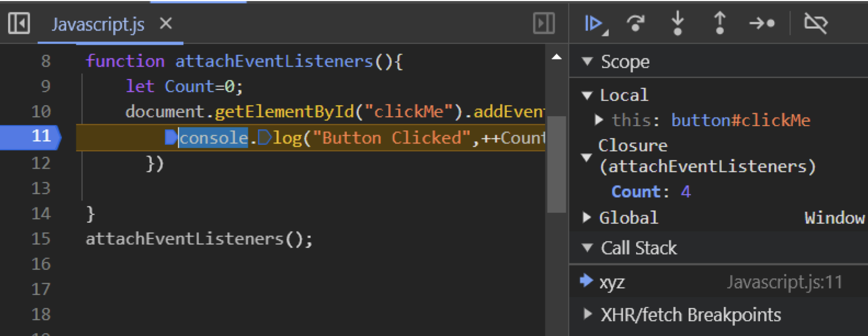
Task: Expand the Global scope group
Action: [587, 217]
